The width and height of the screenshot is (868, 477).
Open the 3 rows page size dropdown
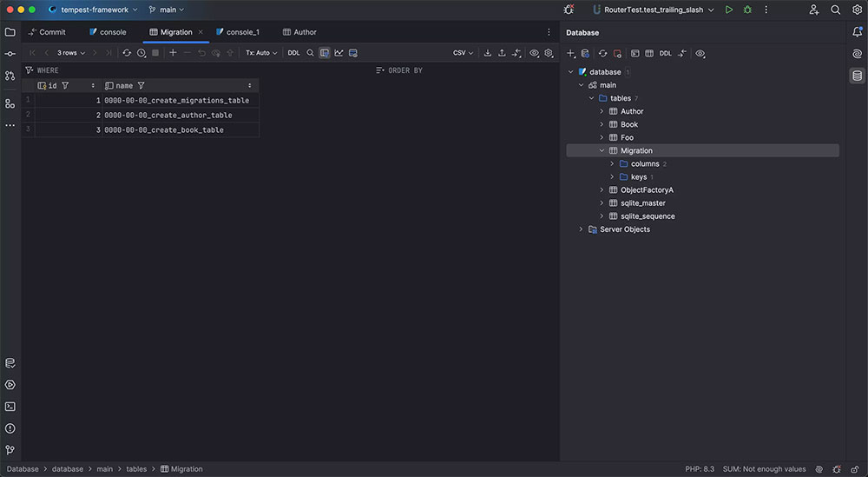coord(71,53)
